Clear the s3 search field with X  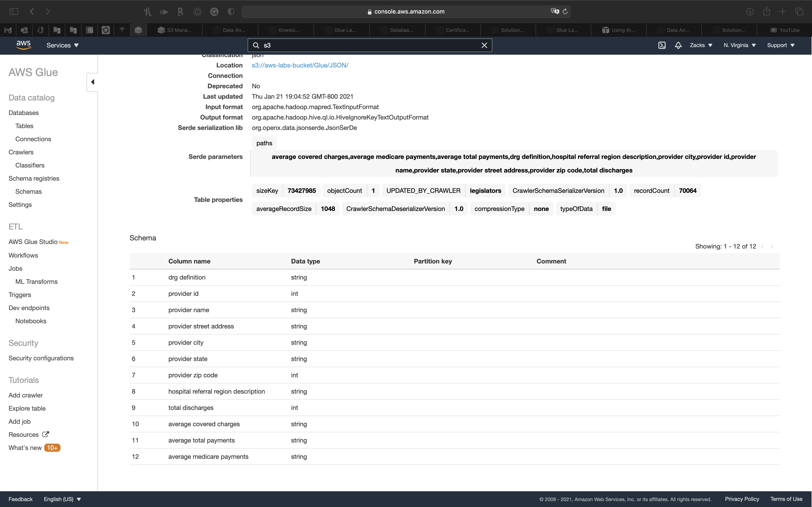[484, 45]
